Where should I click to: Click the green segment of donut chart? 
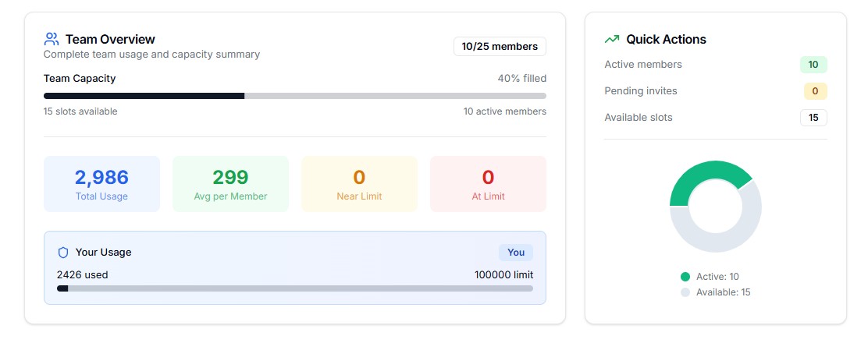(703, 176)
